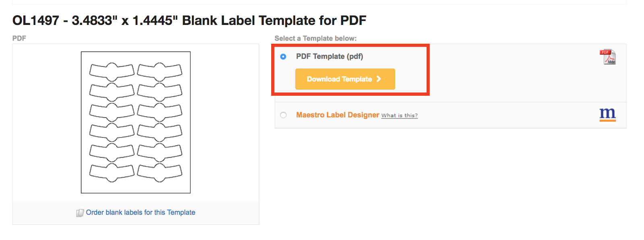Screen dimensions: 644x240
Task: Select the Maestro Label Designer radio option
Action: 283,115
